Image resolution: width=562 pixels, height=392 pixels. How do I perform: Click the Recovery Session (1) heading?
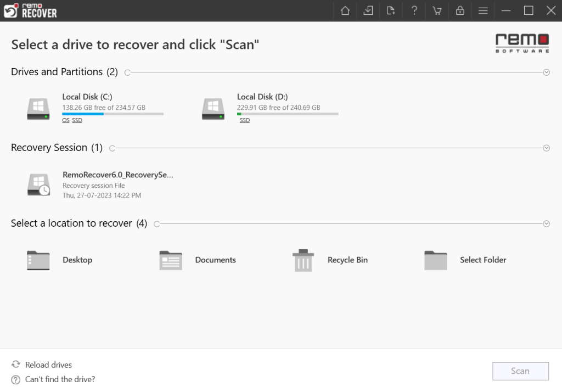click(57, 147)
